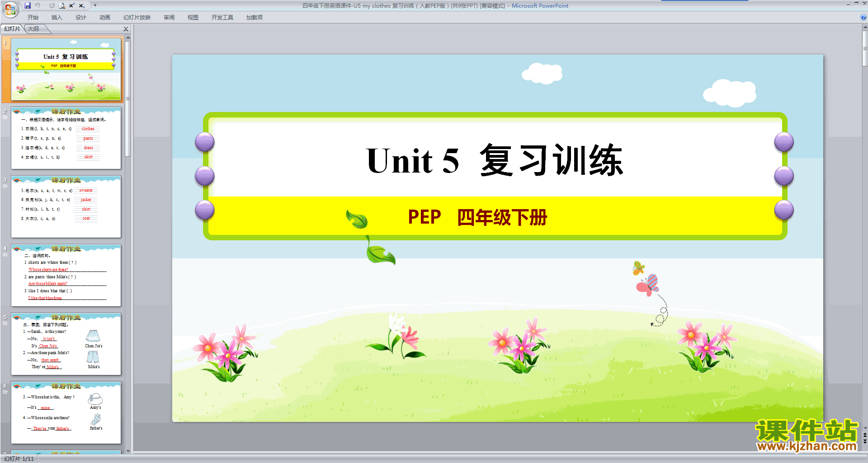Click the animation star icon under slide 5

(x=5, y=323)
